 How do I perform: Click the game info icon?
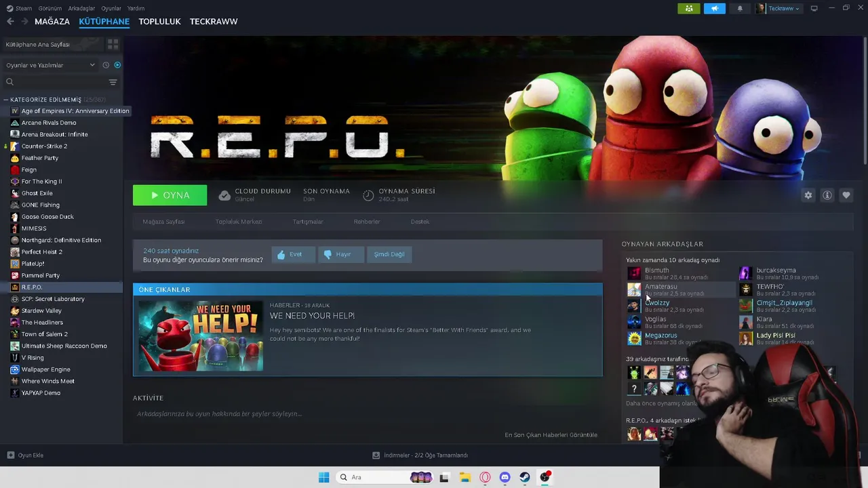point(827,195)
